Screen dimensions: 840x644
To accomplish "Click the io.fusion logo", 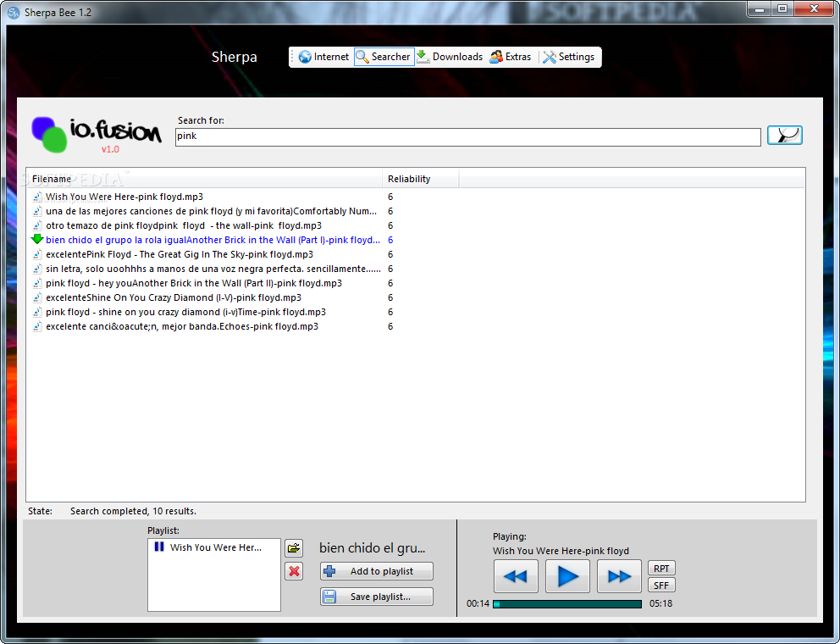I will [97, 134].
